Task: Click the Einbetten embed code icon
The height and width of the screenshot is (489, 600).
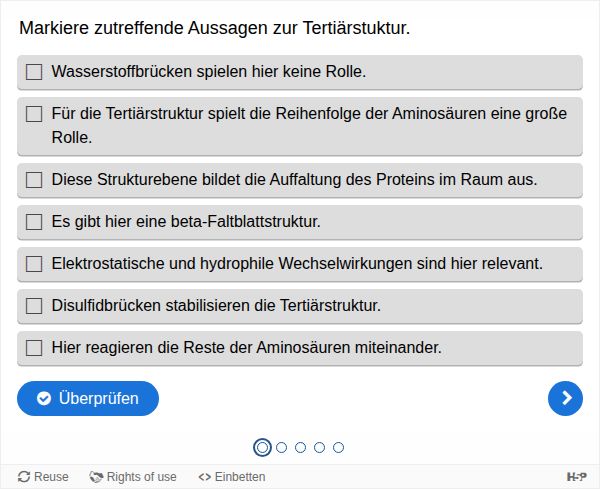Action: (205, 477)
